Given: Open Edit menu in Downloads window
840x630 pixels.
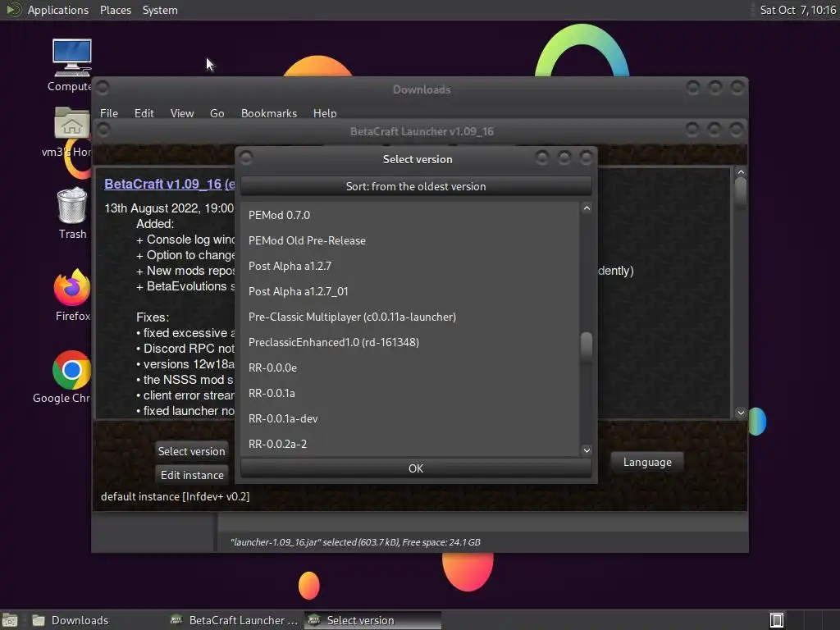Looking at the screenshot, I should pyautogui.click(x=144, y=113).
